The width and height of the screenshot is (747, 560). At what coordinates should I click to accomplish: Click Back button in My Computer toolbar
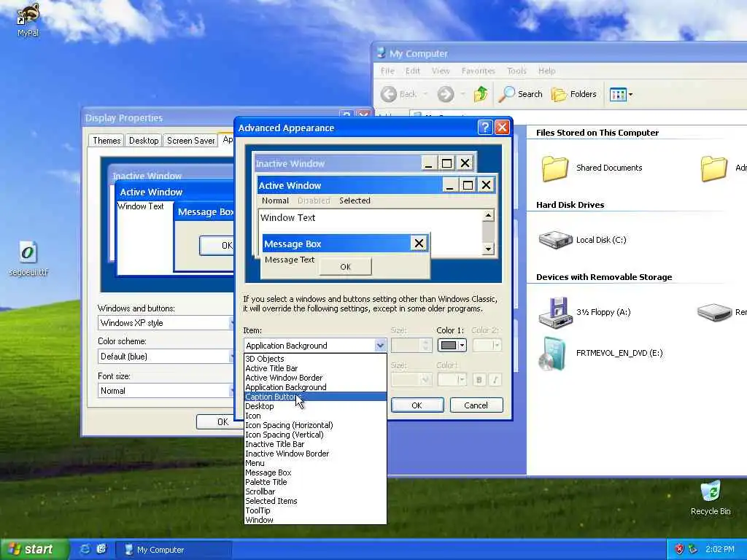[x=399, y=94]
